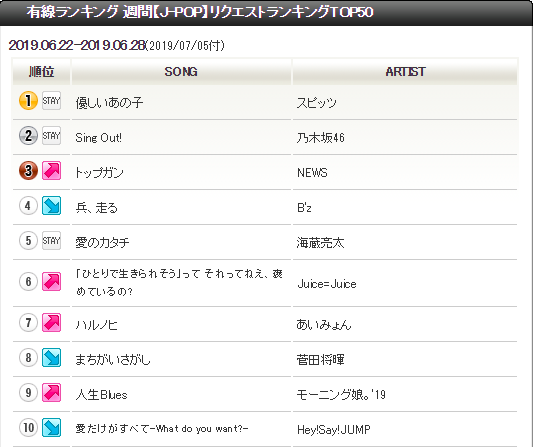Click the 順位 column header

point(41,72)
